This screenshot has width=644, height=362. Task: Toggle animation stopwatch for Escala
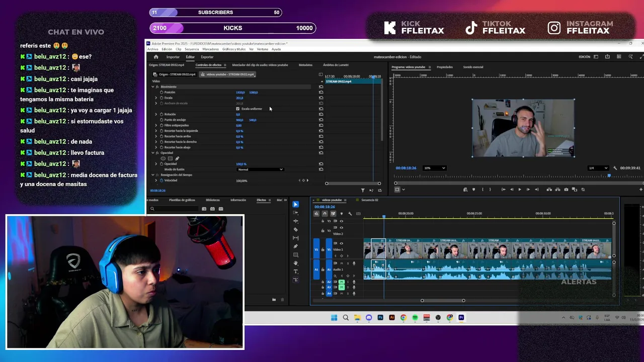click(x=162, y=98)
